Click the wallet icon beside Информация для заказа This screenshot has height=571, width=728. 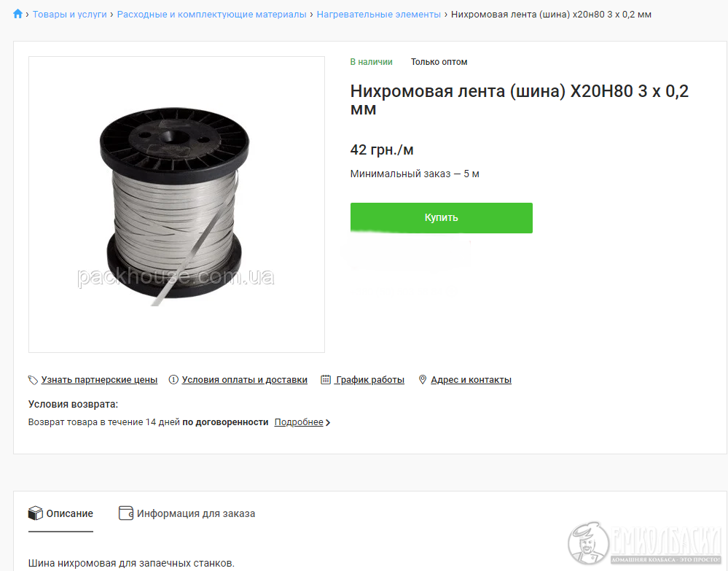(126, 513)
